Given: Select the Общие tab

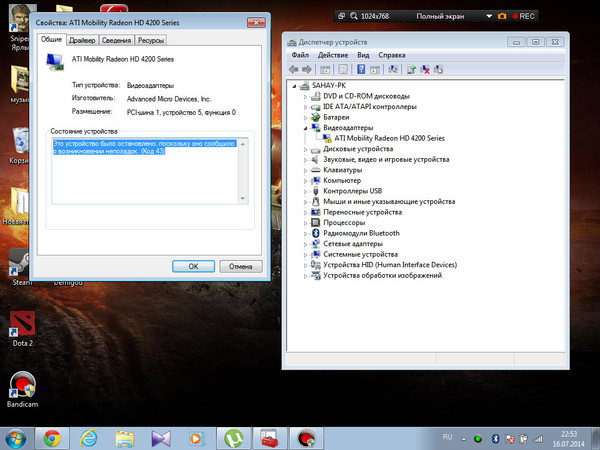Looking at the screenshot, I should pyautogui.click(x=51, y=39).
